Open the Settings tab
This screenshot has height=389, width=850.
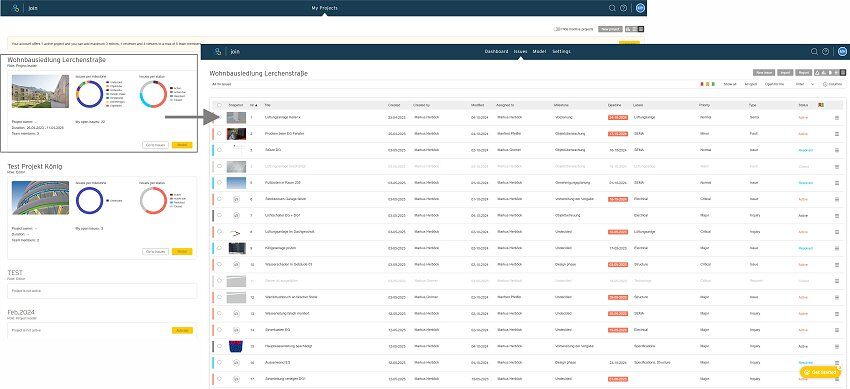561,51
